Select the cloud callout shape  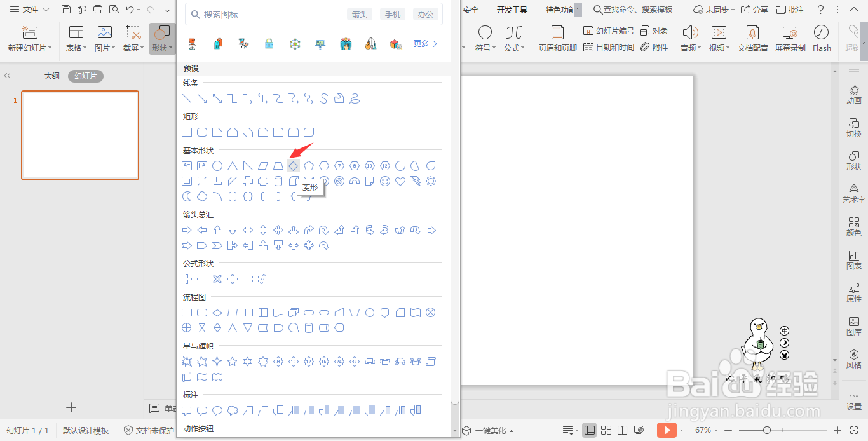(x=233, y=410)
